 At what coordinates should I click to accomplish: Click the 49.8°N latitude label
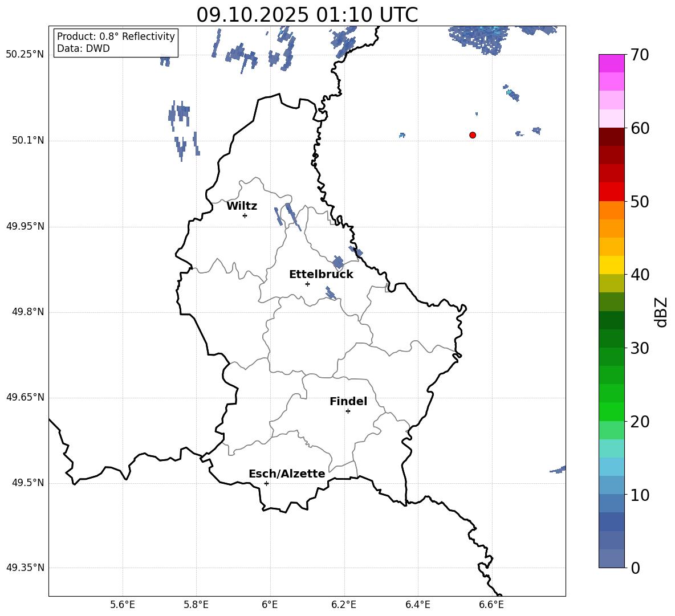click(x=28, y=312)
